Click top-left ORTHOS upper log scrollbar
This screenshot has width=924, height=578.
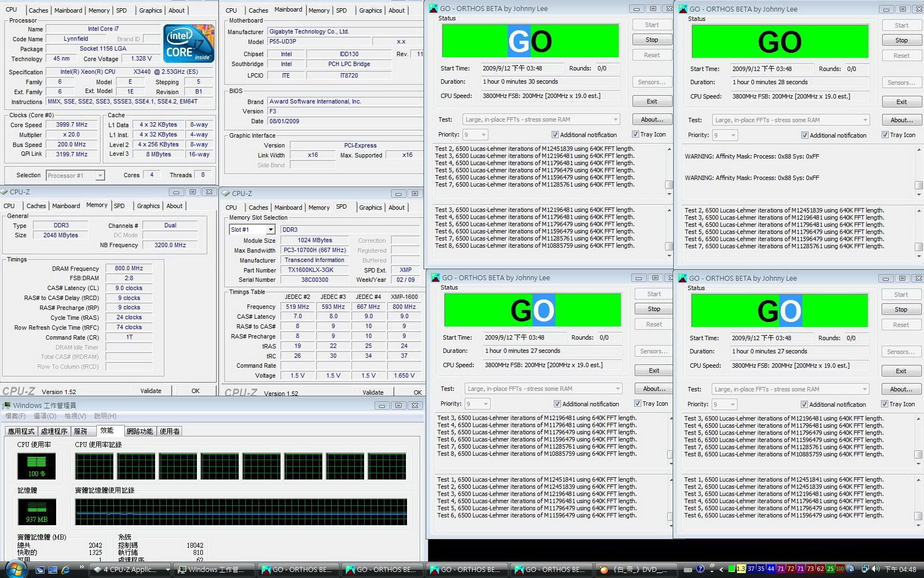(669, 171)
